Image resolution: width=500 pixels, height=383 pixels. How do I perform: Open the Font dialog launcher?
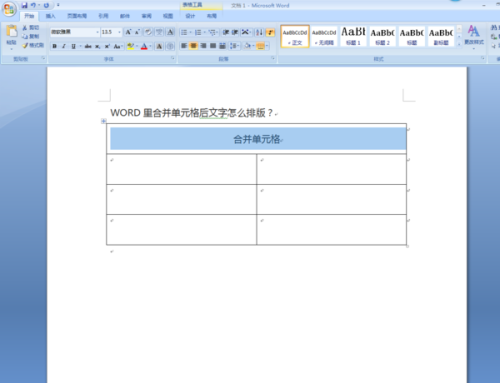[173, 58]
